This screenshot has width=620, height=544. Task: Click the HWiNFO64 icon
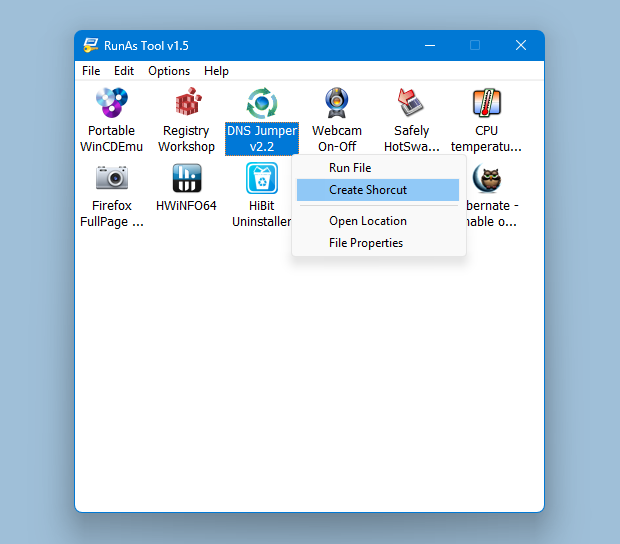click(186, 178)
